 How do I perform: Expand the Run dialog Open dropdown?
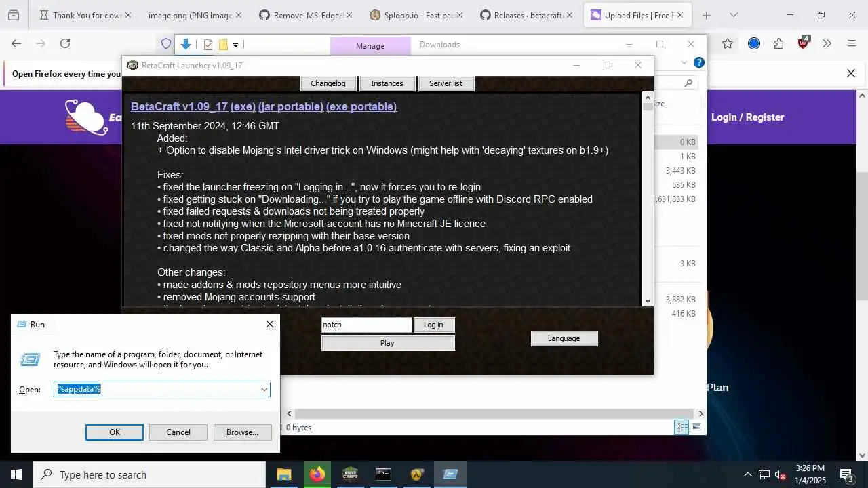coord(264,389)
